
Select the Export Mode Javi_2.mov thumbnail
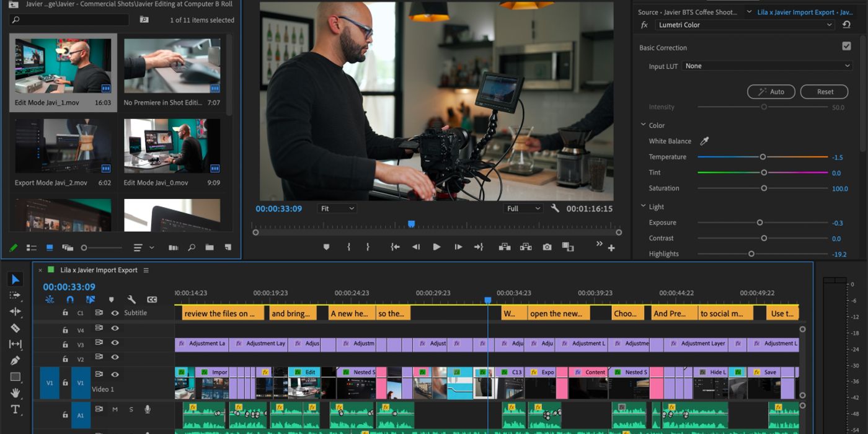63,146
